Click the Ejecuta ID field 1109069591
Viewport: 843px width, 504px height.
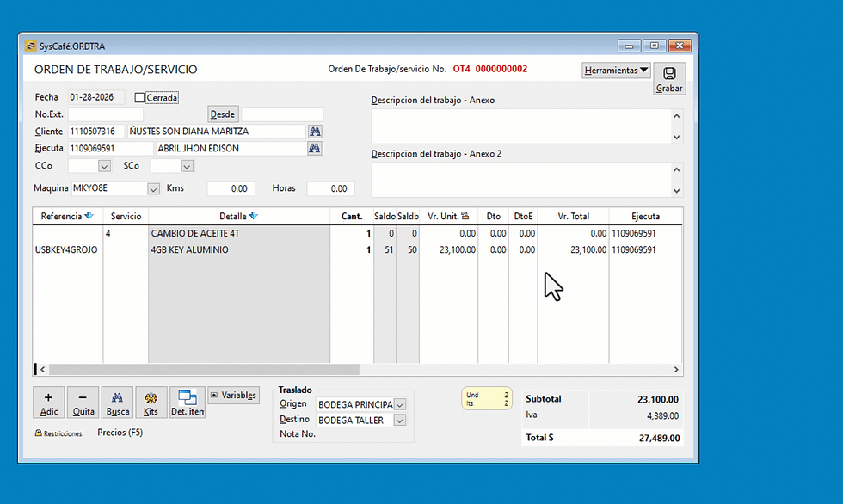[x=111, y=148]
